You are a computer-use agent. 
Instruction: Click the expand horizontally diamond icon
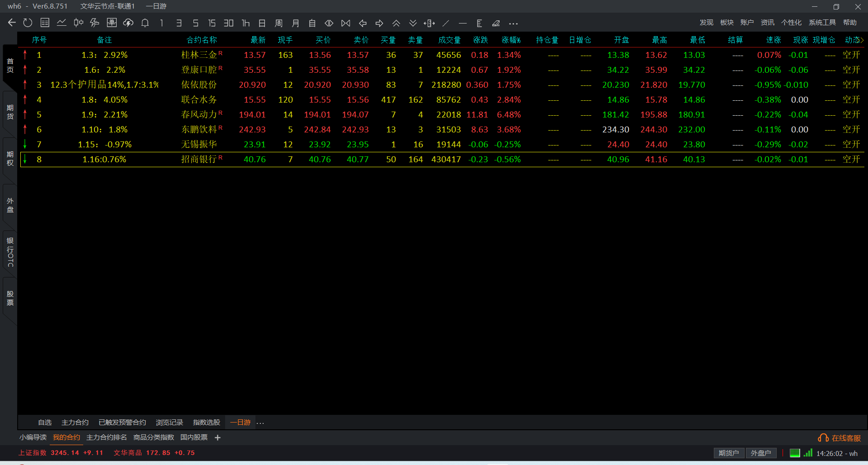[329, 23]
